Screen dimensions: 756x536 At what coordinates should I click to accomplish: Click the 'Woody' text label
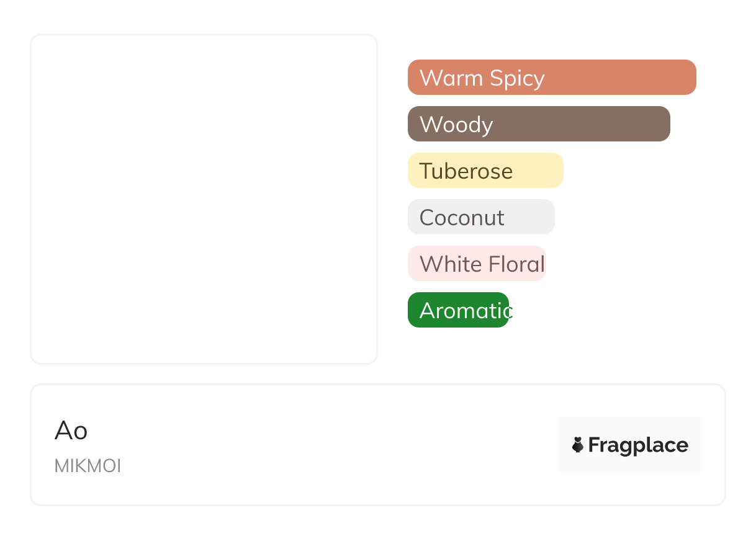(x=456, y=125)
